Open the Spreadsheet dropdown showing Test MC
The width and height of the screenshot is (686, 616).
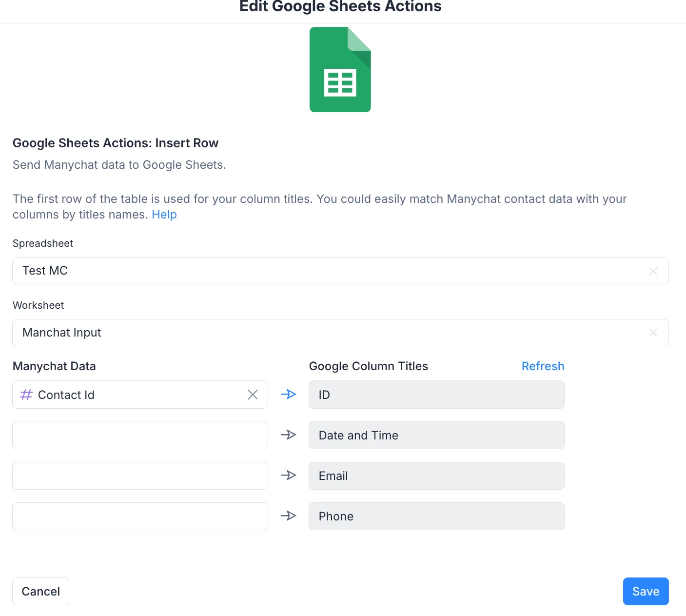pyautogui.click(x=332, y=271)
